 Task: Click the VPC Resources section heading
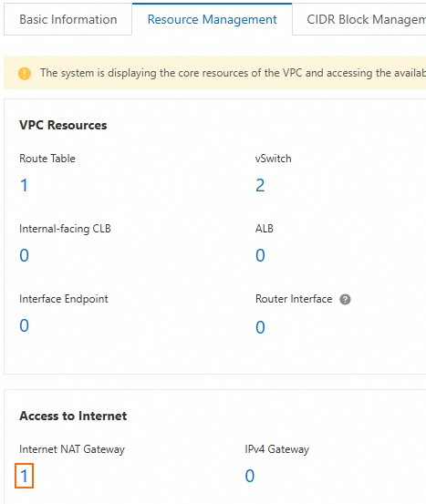[x=63, y=125]
